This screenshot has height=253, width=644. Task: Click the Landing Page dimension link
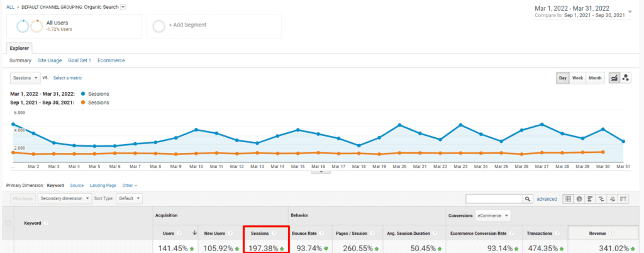tap(103, 186)
